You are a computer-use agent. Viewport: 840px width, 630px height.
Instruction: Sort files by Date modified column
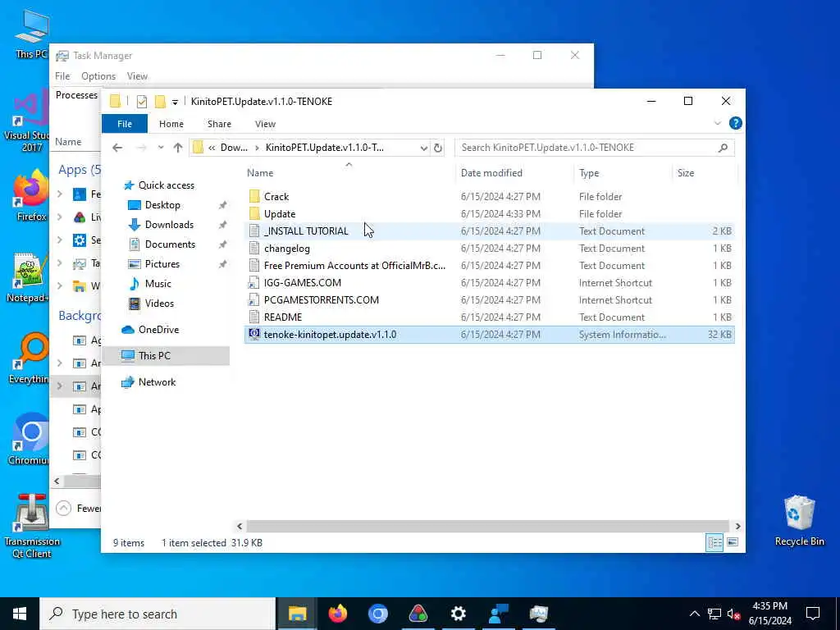(x=514, y=173)
